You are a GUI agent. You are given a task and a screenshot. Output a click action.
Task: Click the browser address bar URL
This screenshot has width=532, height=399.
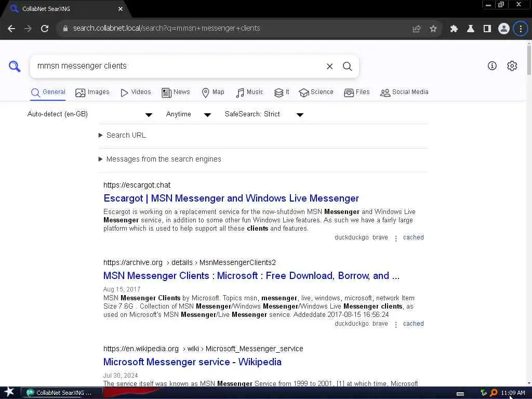click(x=167, y=29)
